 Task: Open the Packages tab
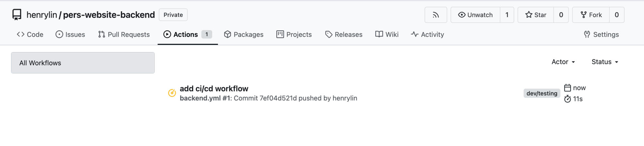click(244, 35)
